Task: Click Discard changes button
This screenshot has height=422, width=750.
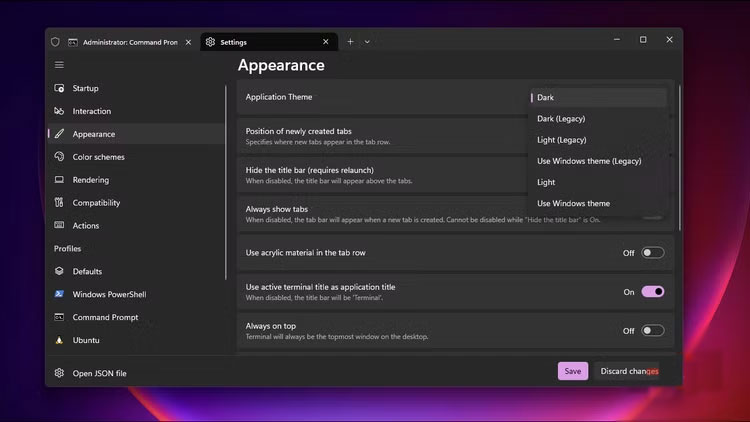Action: (x=629, y=371)
